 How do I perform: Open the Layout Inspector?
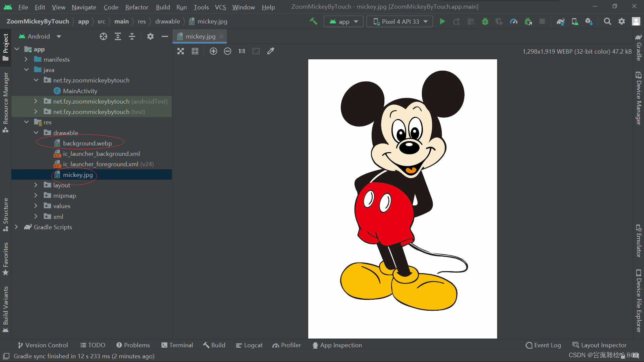point(599,345)
